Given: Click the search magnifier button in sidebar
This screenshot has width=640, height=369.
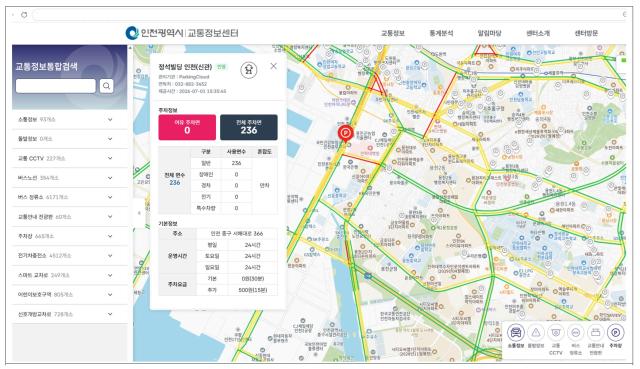Looking at the screenshot, I should (x=107, y=86).
